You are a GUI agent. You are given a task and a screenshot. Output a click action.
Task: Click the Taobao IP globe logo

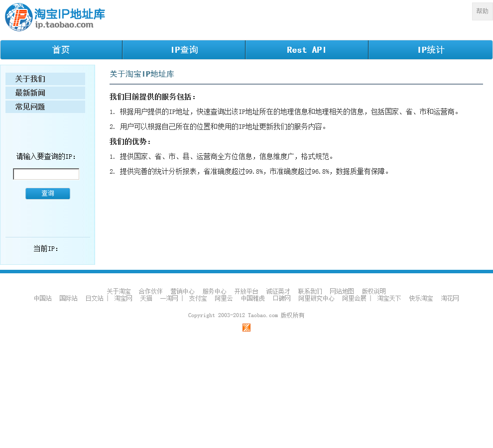point(18,17)
